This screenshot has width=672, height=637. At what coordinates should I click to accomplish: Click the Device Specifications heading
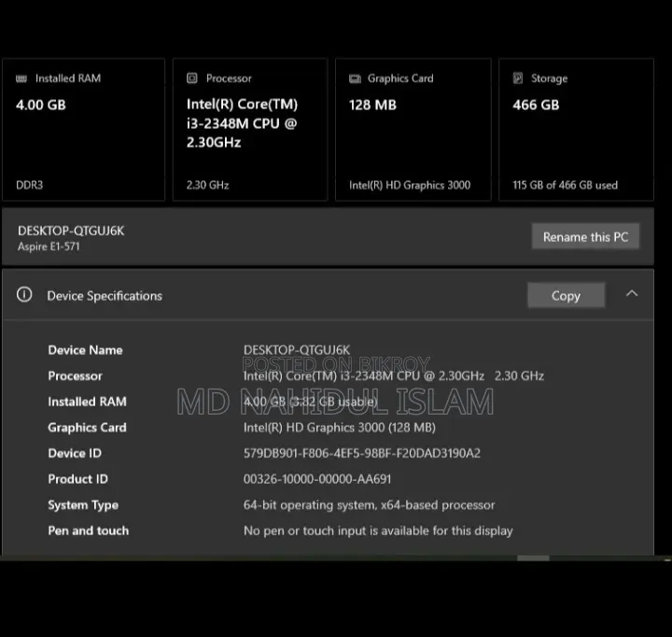point(105,296)
